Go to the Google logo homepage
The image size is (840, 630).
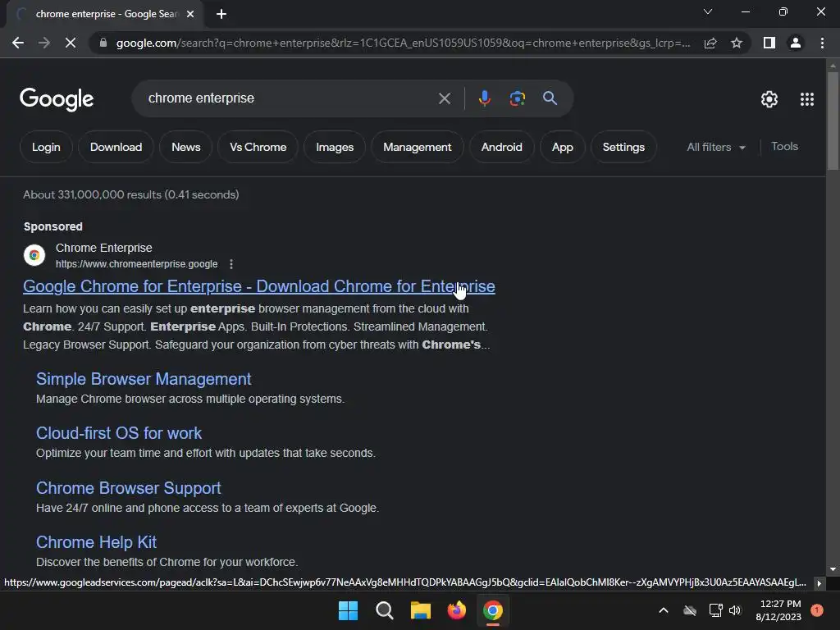point(57,99)
